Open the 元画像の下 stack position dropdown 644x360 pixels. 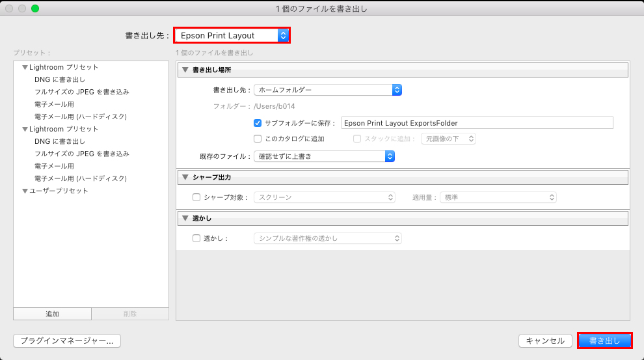[448, 139]
